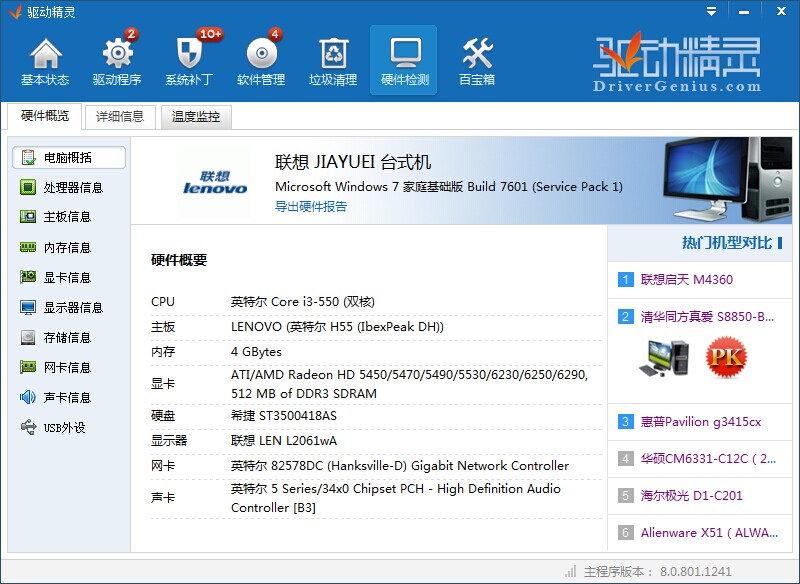Click the 网卡 value 82578DC Gigabit Network Controller
800x584 pixels.
click(x=399, y=466)
